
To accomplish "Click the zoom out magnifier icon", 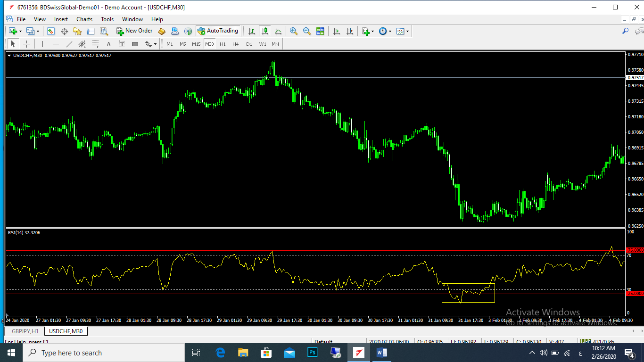I will [x=307, y=31].
